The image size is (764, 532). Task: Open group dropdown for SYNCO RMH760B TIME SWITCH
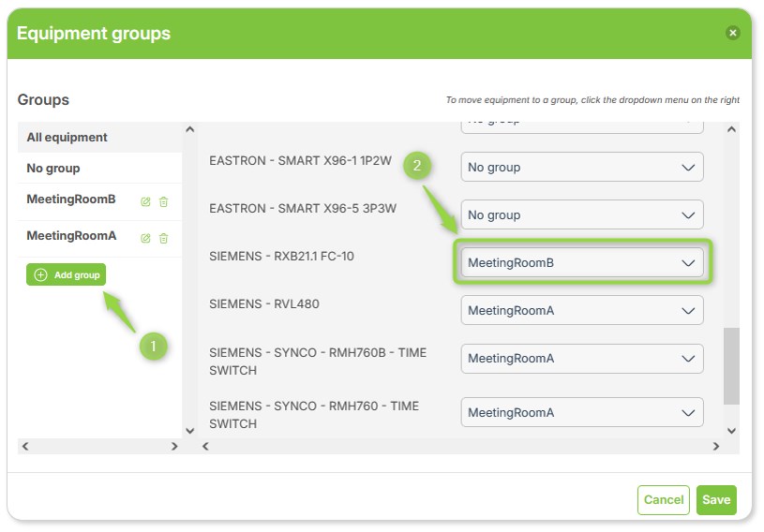(582, 358)
